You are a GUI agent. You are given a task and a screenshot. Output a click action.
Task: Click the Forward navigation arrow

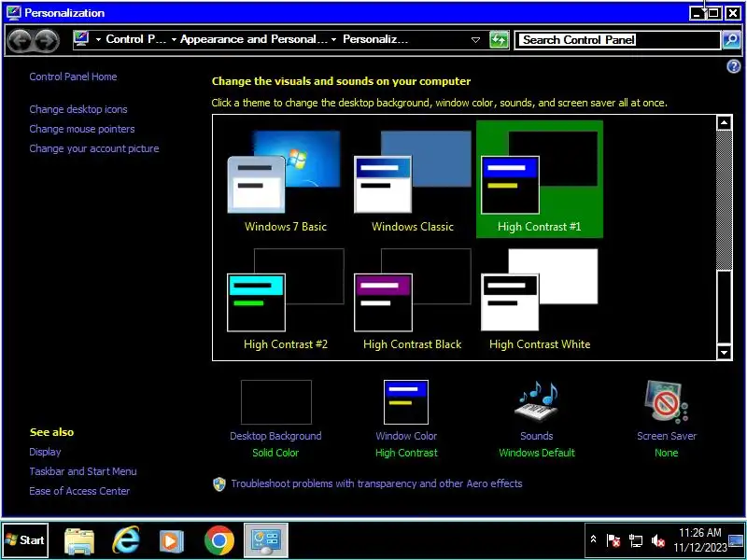[x=46, y=40]
